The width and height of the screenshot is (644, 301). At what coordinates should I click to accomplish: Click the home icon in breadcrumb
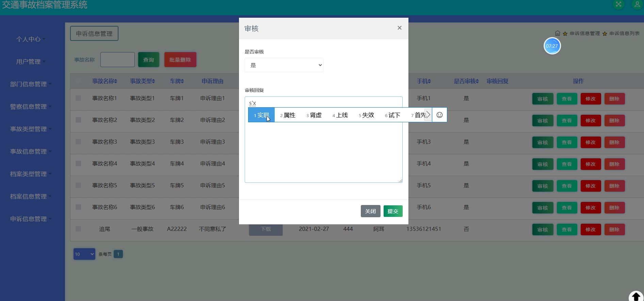point(558,33)
